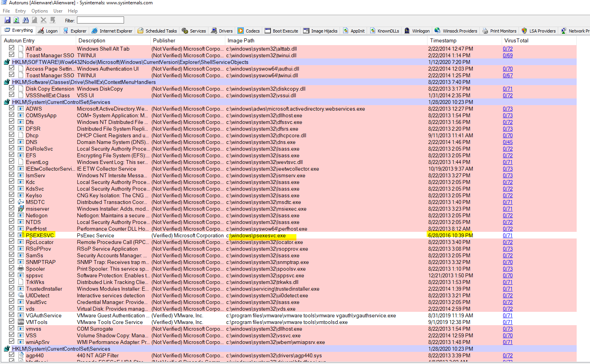The width and height of the screenshot is (590, 364).
Task: Open the User menu
Action: (x=58, y=11)
